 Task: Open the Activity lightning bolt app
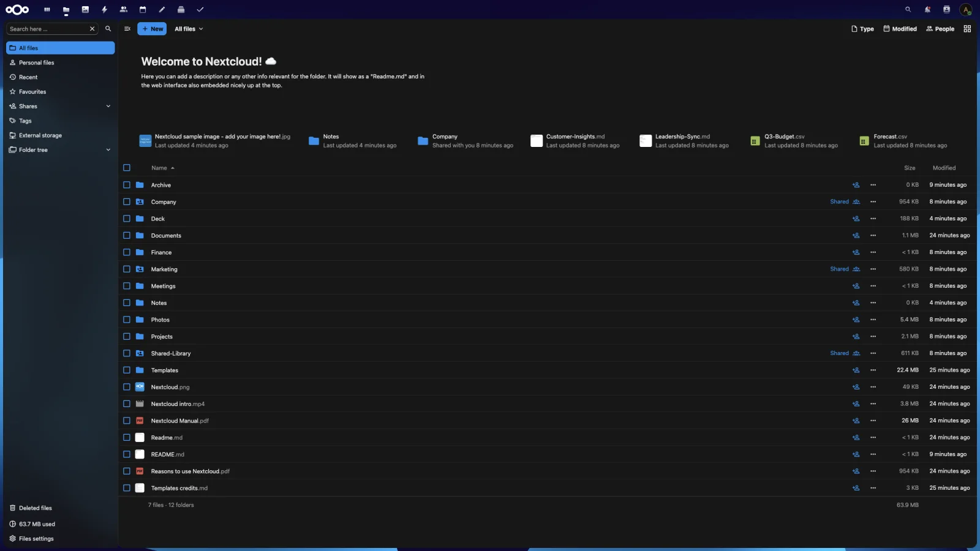point(104,9)
